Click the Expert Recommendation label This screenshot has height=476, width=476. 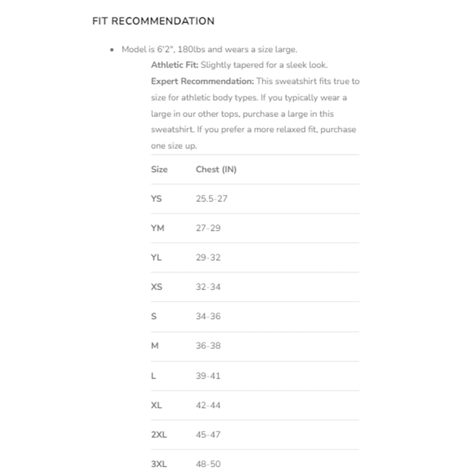pos(202,81)
